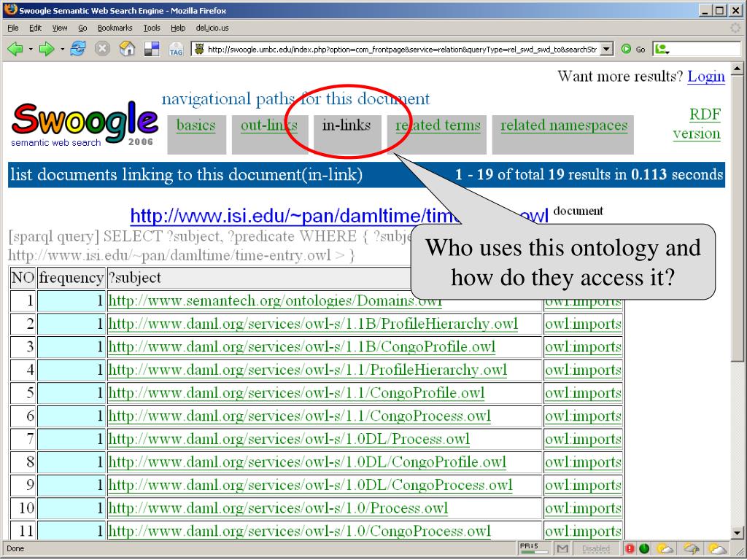
Task: Open the 1.0/CongoProcess.owl link
Action: point(299,531)
